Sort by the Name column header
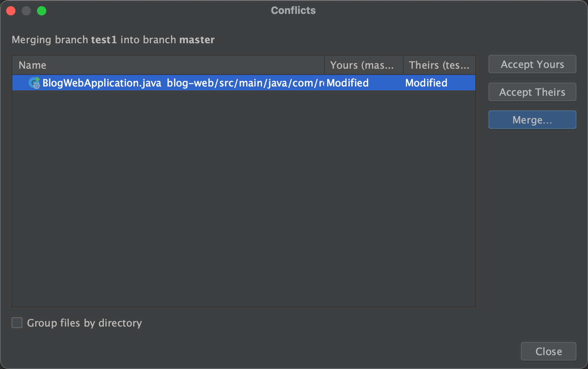Image resolution: width=588 pixels, height=369 pixels. pos(32,65)
